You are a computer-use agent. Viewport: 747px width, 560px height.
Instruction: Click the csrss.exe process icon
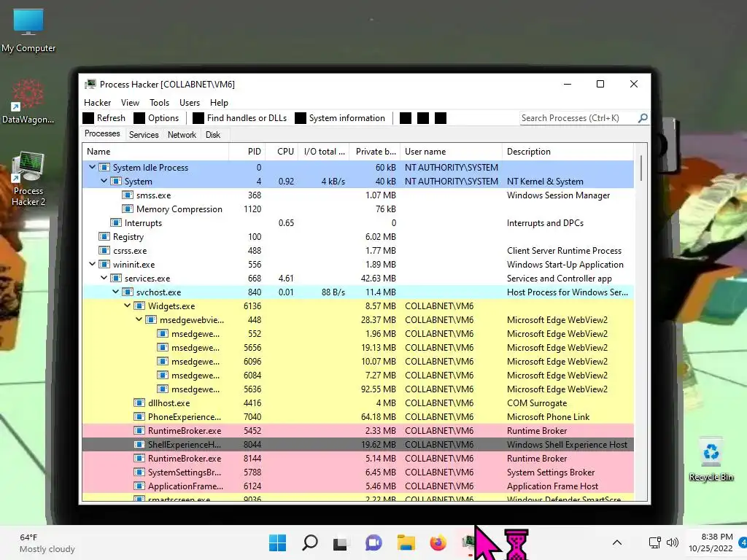104,251
